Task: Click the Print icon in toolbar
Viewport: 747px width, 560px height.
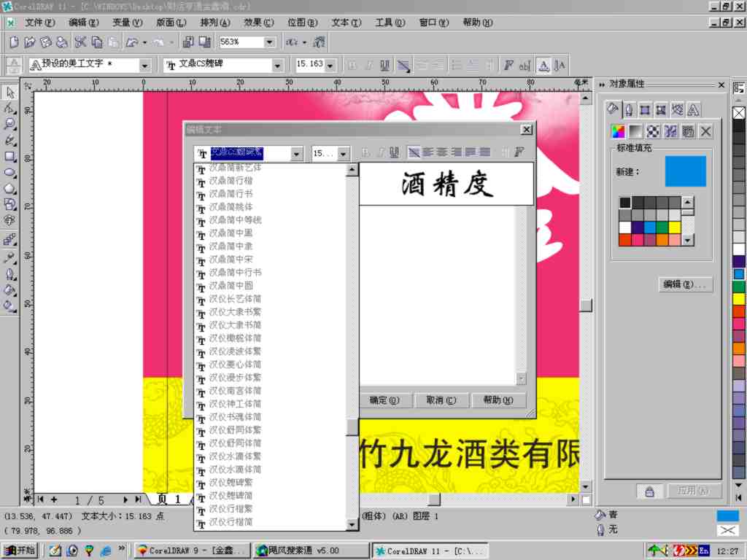Action: [62, 42]
